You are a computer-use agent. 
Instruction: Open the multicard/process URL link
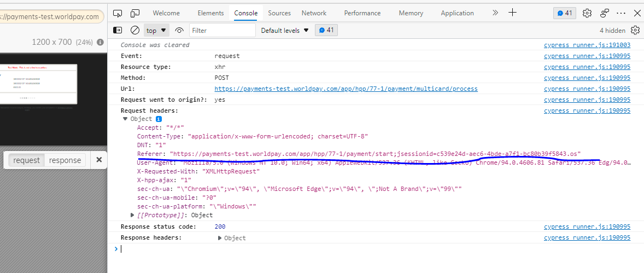[346, 89]
